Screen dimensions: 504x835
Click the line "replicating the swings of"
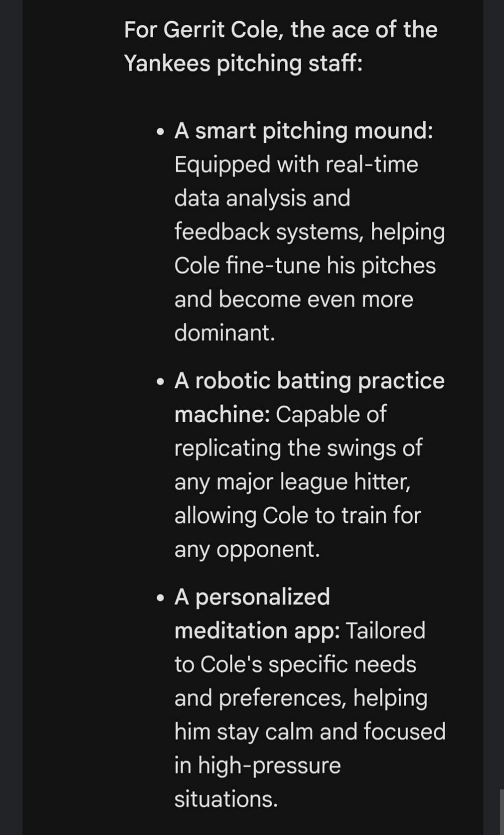click(298, 448)
